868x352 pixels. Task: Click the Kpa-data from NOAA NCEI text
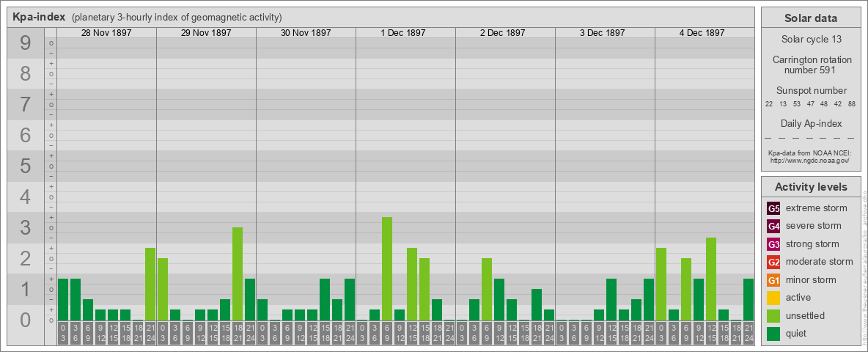809,153
